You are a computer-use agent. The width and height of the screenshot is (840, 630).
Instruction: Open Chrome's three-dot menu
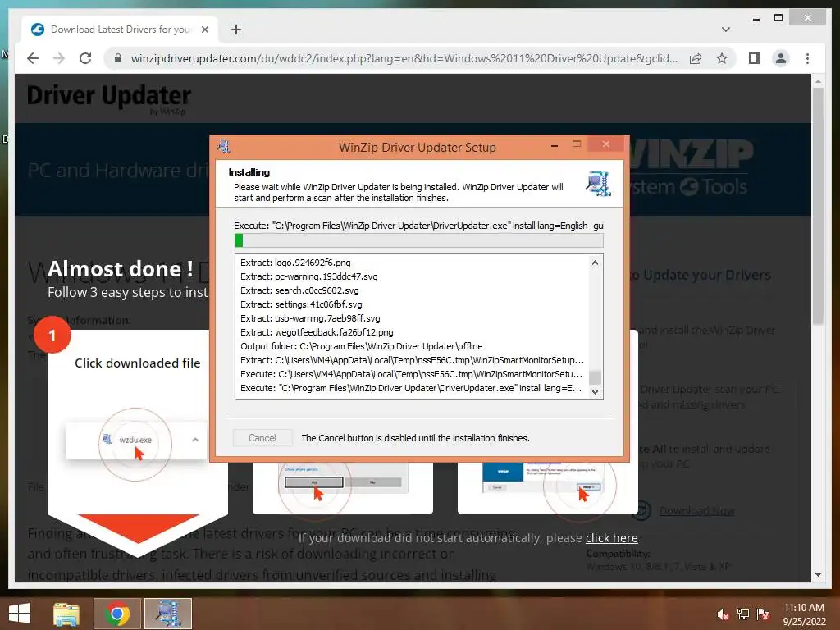(807, 58)
